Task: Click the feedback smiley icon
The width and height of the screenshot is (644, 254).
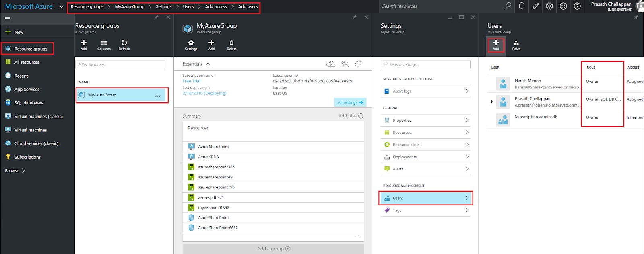Action: point(563,6)
